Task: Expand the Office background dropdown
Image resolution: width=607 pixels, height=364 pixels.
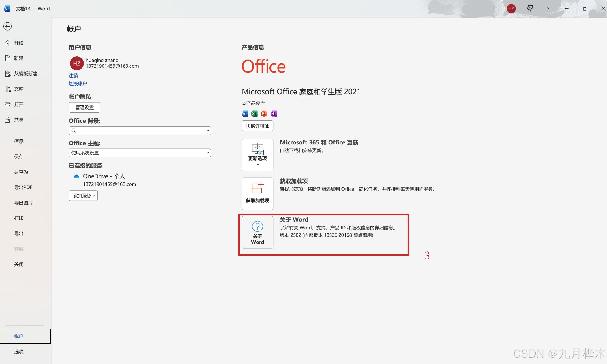Action: pyautogui.click(x=140, y=131)
